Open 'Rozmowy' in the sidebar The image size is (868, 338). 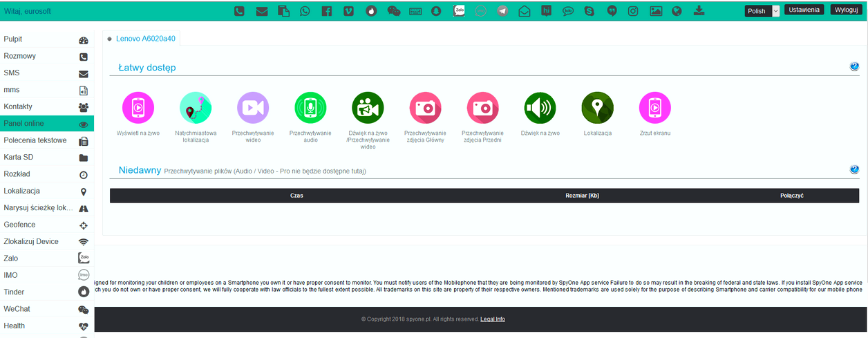pos(46,57)
